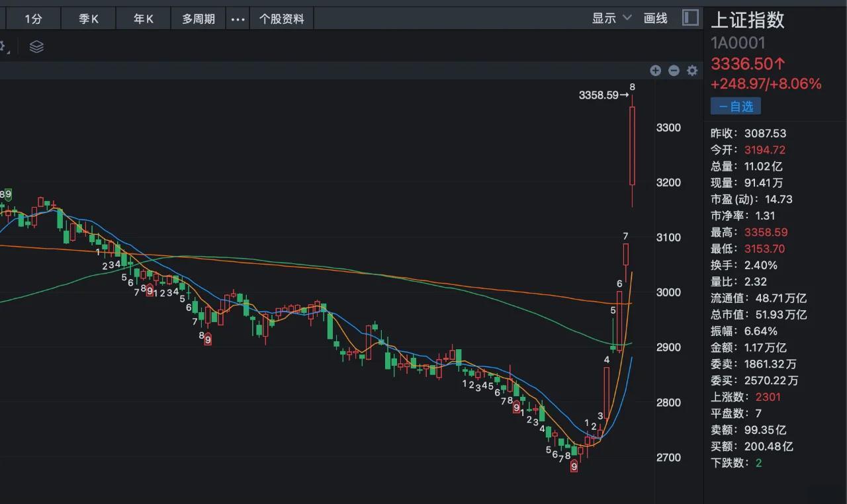Toggle the side panel layout icon
Image resolution: width=847 pixels, height=504 pixels.
coord(690,18)
